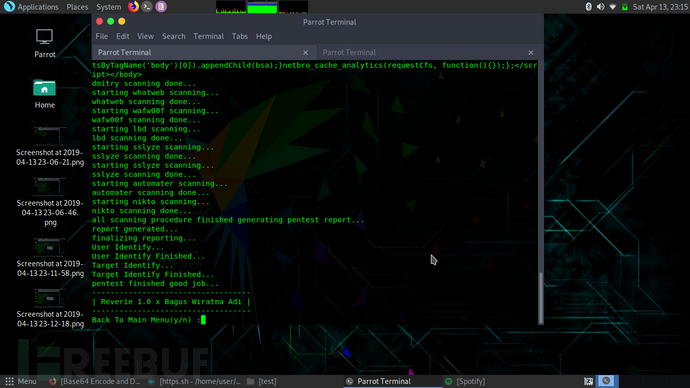Open the network status icon
The image size is (690, 388).
pyautogui.click(x=613, y=7)
